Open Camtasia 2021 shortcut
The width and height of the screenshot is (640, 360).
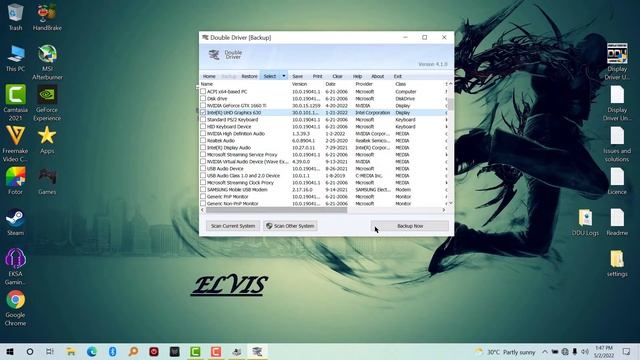(16, 103)
